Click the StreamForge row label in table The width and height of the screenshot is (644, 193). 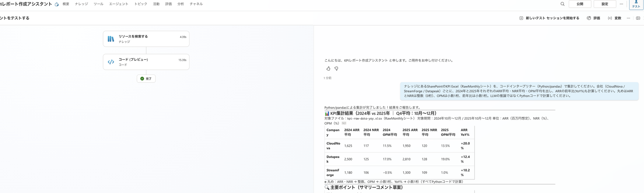(333, 172)
